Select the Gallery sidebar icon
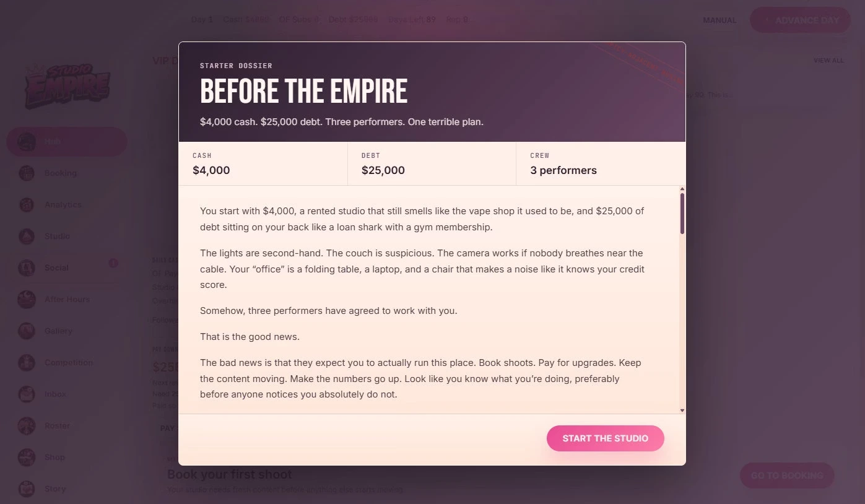 click(x=27, y=331)
